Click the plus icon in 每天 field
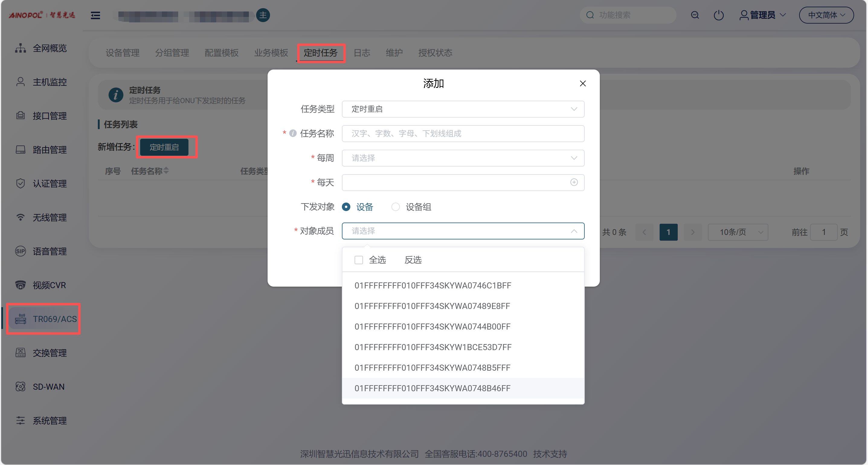 (574, 182)
